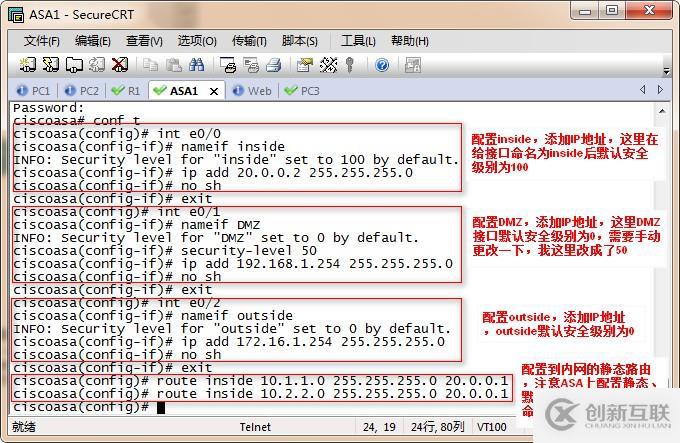This screenshot has width=680, height=443.
Task: Switch to the PC3 session tab
Action: pos(301,91)
